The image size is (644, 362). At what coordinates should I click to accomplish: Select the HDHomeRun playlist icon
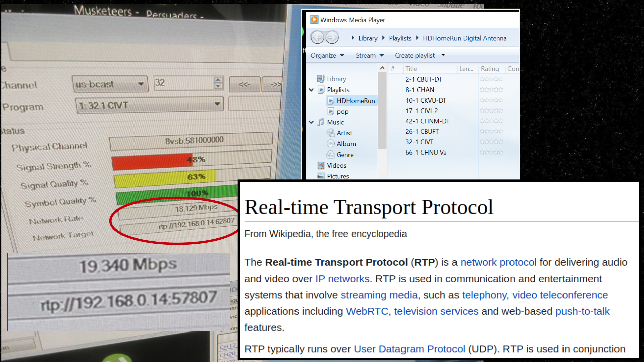coord(331,101)
